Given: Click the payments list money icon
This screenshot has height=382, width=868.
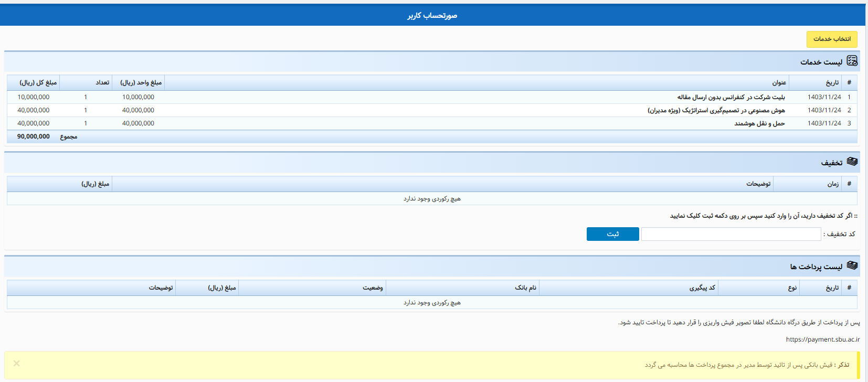Looking at the screenshot, I should click(852, 266).
